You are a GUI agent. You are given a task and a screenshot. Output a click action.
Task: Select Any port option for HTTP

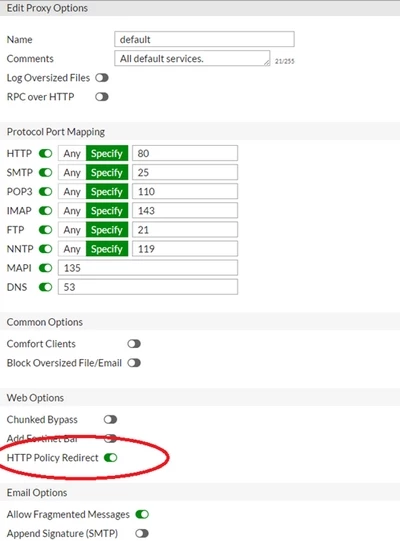[72, 154]
